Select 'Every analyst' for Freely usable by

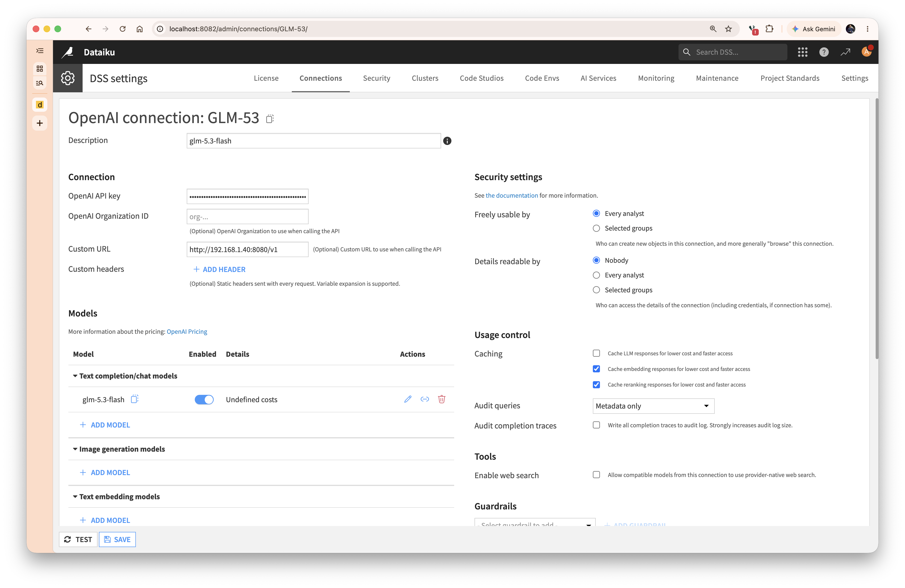[596, 213]
